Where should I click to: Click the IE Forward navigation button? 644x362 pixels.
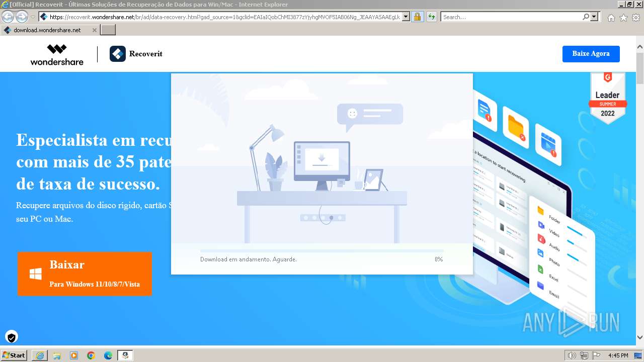(x=22, y=17)
